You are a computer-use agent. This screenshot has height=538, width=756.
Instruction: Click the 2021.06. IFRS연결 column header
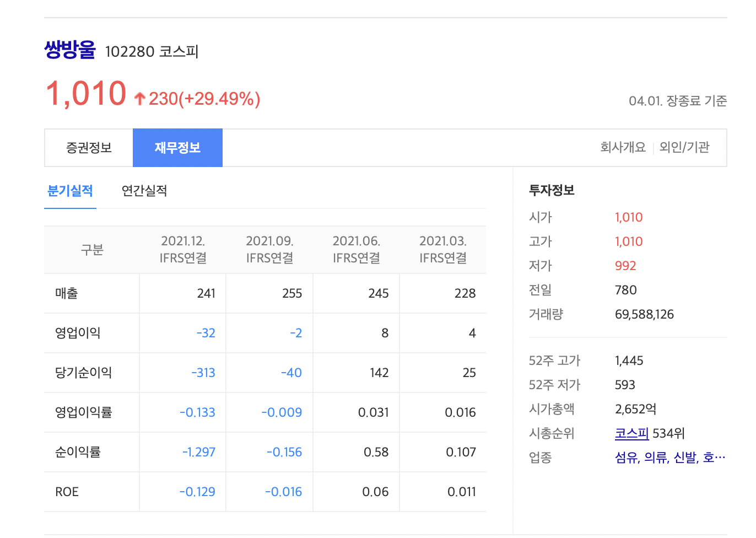click(x=357, y=250)
